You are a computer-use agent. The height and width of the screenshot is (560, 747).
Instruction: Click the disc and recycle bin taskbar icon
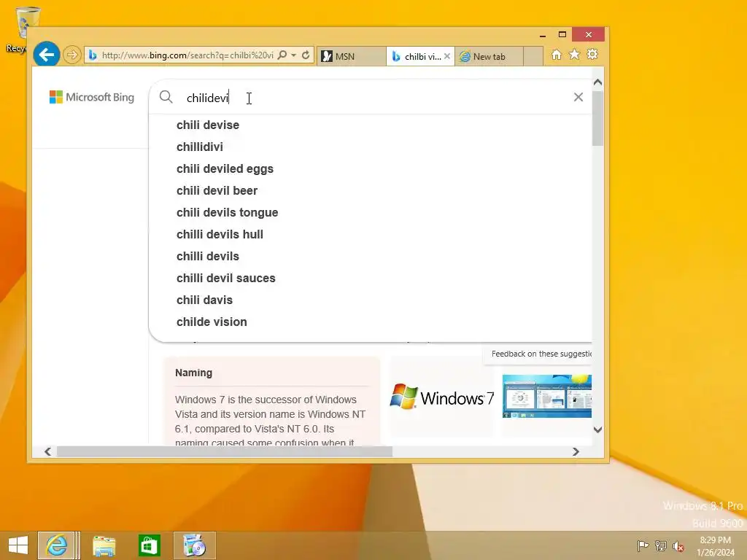(194, 545)
